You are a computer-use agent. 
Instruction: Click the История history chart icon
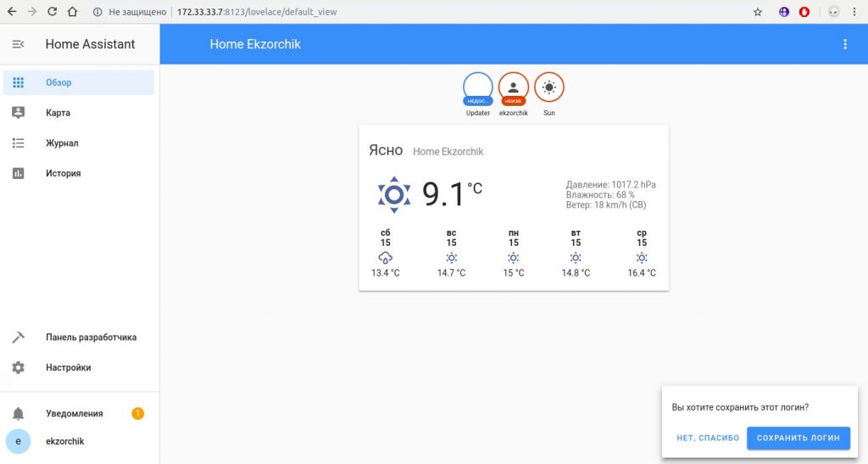click(x=18, y=173)
